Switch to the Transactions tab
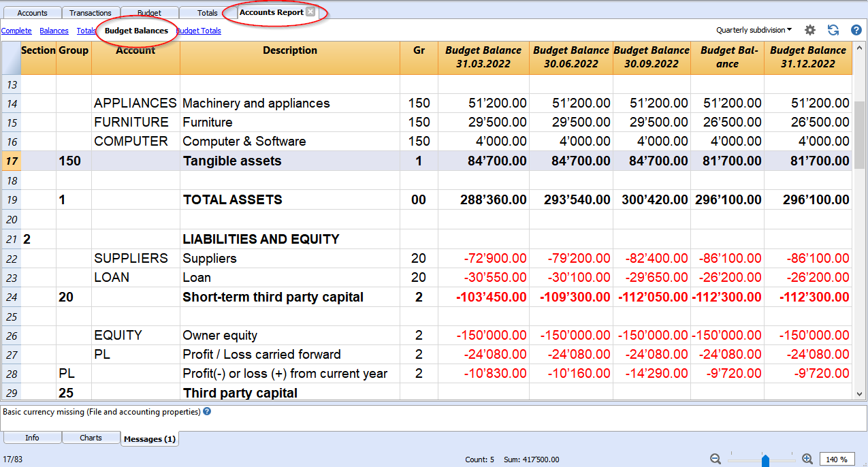Viewport: 868px width, 467px height. (91, 13)
